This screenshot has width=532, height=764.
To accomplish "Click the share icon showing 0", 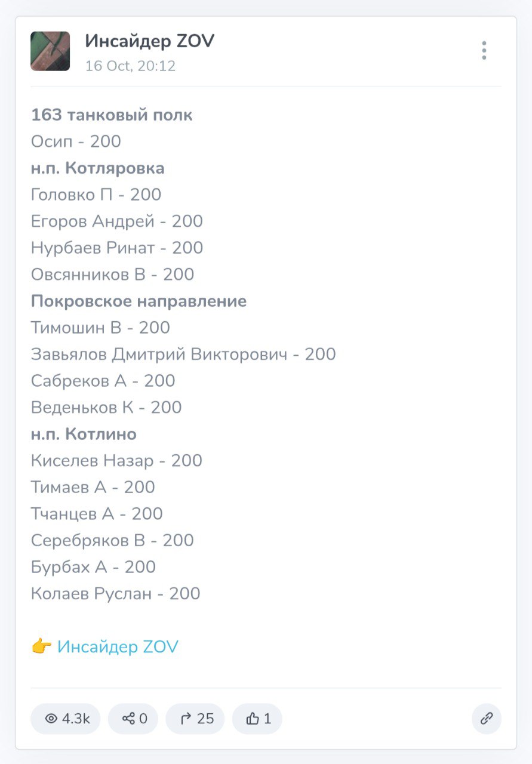I will click(133, 719).
